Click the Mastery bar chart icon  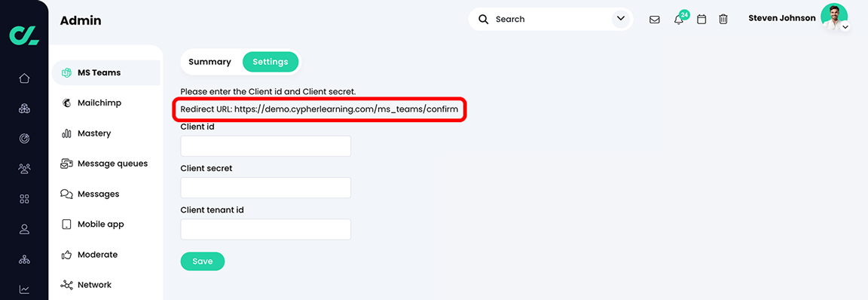coord(66,133)
